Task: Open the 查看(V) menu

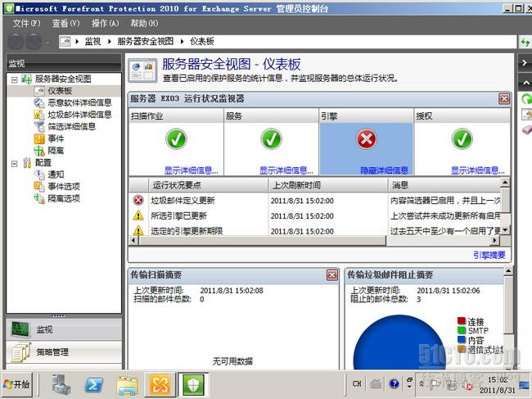Action: pos(65,23)
